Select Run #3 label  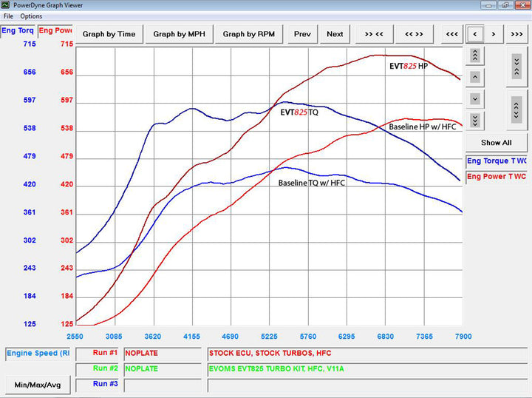tap(98, 385)
